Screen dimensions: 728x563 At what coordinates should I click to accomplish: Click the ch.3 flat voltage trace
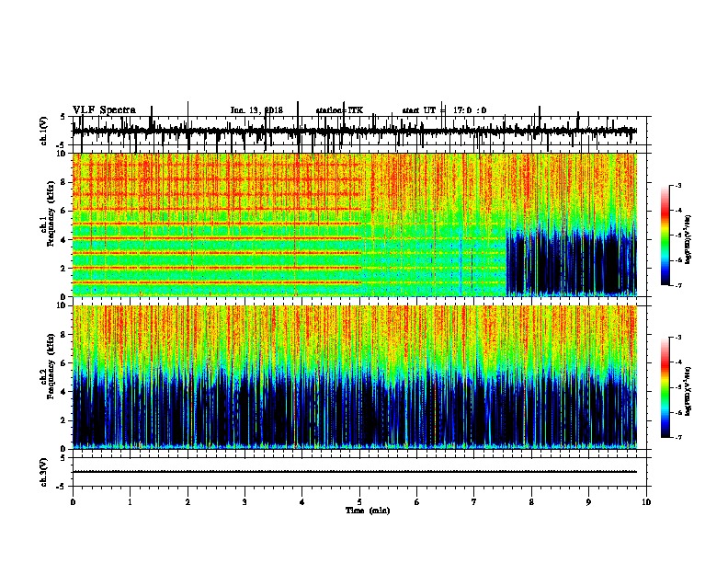(x=354, y=472)
